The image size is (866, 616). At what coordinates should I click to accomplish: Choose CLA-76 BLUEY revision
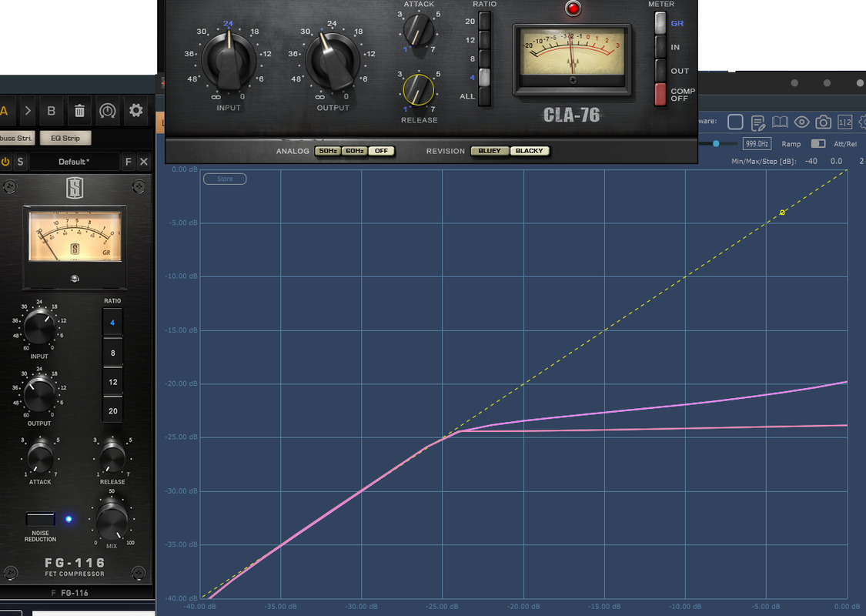[x=490, y=151]
